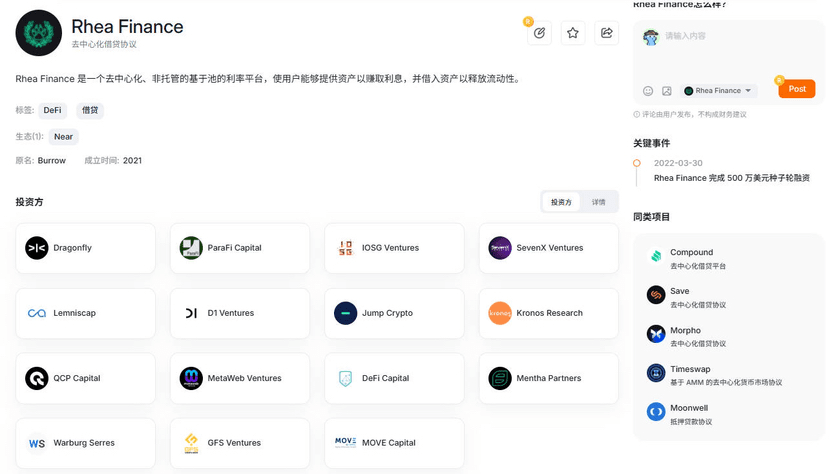
Task: Click the Dragonfly logo icon
Action: pos(36,248)
